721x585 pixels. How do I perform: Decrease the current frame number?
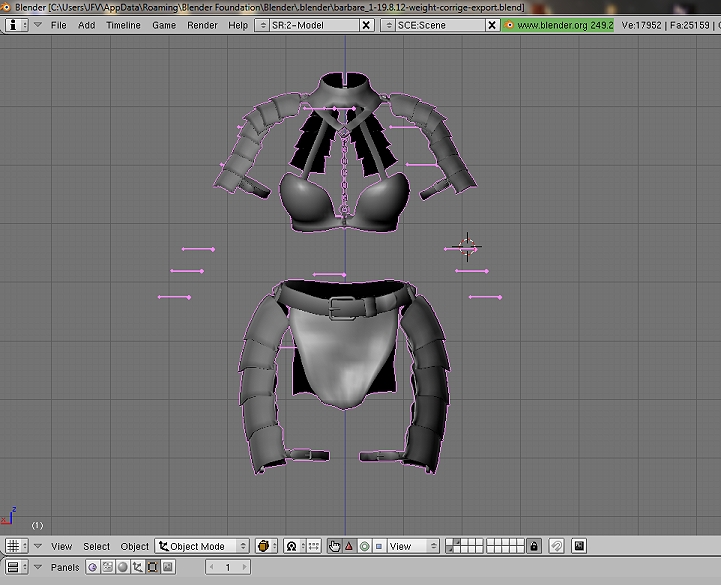click(x=212, y=567)
